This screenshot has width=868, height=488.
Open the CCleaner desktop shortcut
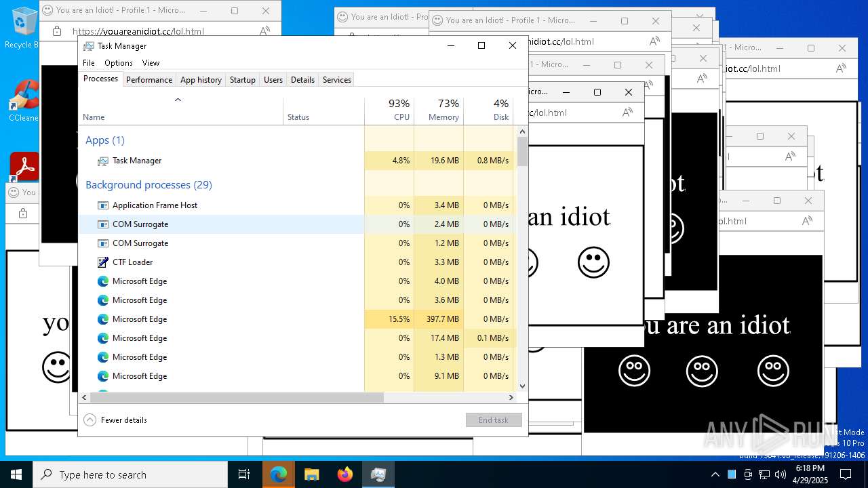pyautogui.click(x=24, y=102)
